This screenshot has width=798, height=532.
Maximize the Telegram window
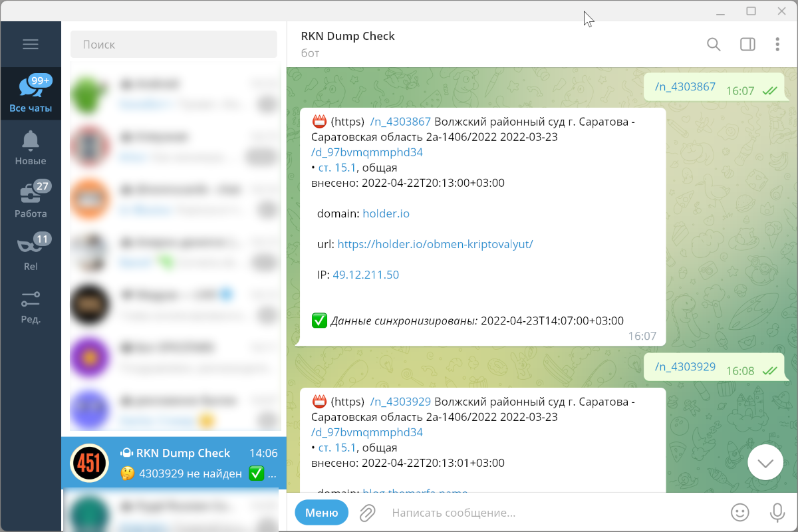751,11
